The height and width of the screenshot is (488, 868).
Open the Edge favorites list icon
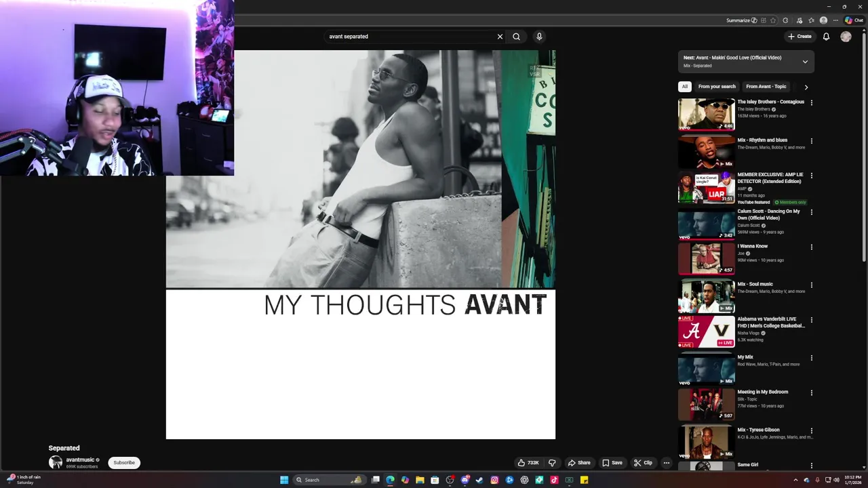coord(812,20)
